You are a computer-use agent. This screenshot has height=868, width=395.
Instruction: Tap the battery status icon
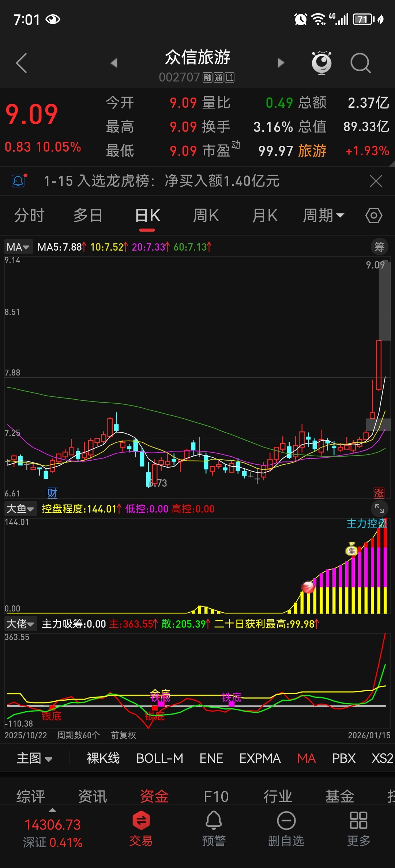364,19
